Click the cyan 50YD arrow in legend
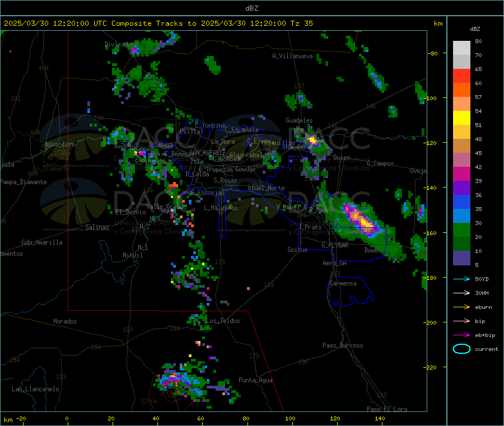This screenshot has height=426, width=504. click(461, 279)
